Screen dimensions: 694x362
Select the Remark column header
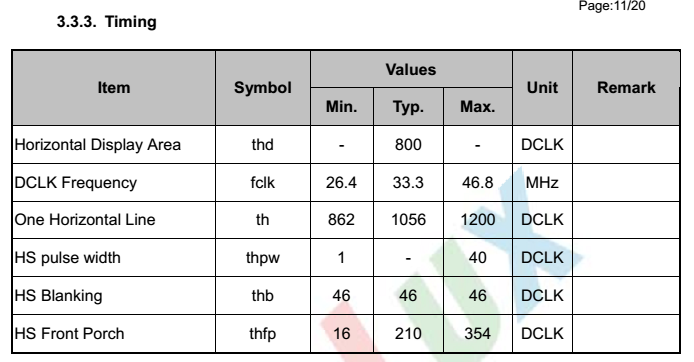tap(626, 88)
